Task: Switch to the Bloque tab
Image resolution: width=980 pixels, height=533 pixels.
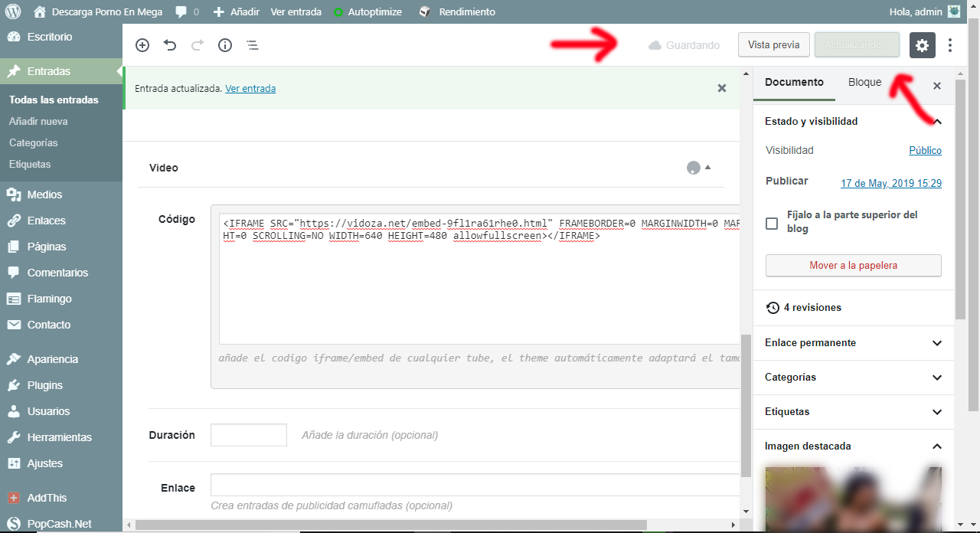Action: pyautogui.click(x=864, y=83)
